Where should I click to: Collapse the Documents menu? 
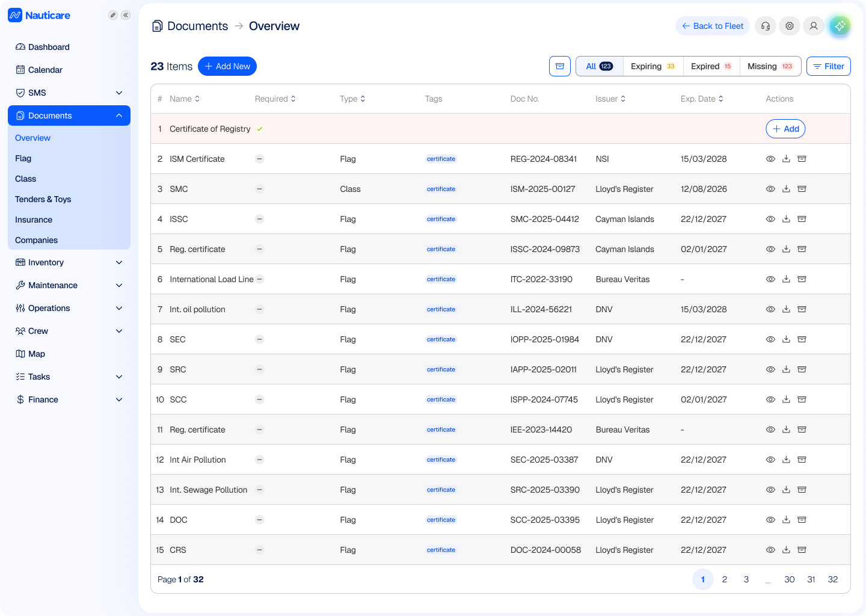coord(69,115)
